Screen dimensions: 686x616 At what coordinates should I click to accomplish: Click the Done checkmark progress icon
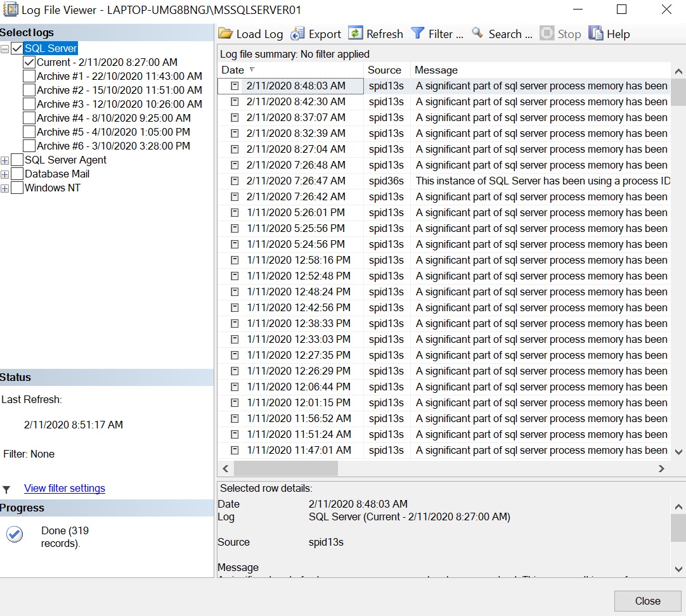(15, 534)
